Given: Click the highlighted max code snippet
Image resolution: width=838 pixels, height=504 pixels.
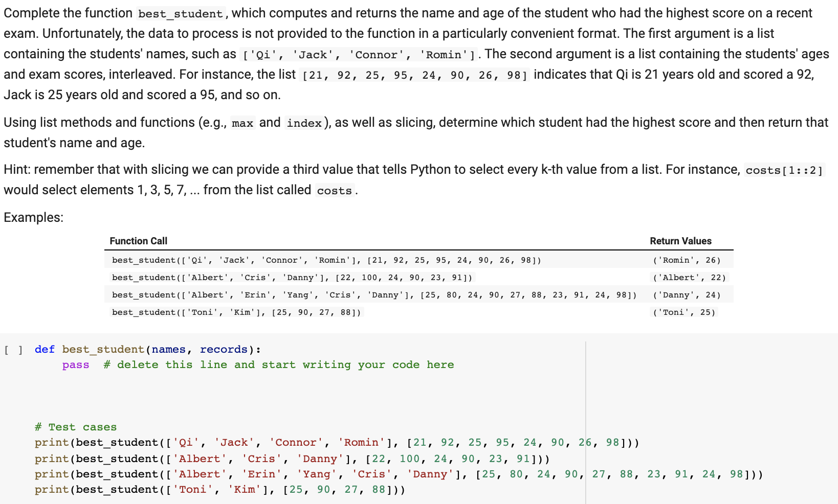Looking at the screenshot, I should [x=242, y=123].
